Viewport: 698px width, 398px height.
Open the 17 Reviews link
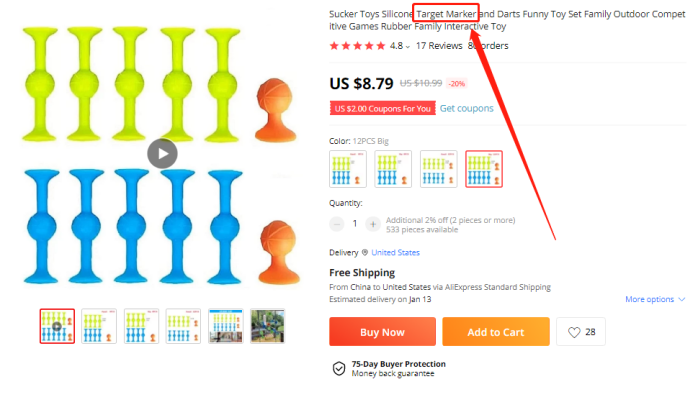(x=439, y=46)
